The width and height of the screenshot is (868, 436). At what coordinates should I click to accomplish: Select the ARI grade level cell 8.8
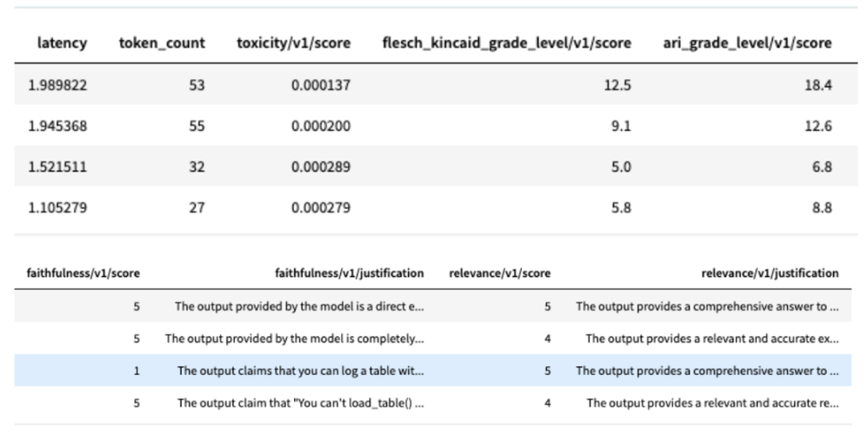pos(822,208)
